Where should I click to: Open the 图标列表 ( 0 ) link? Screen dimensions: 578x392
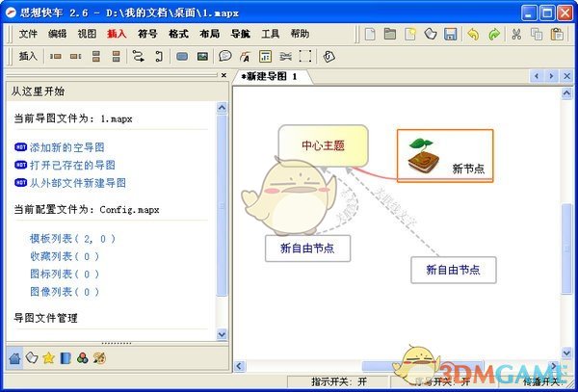pos(65,274)
